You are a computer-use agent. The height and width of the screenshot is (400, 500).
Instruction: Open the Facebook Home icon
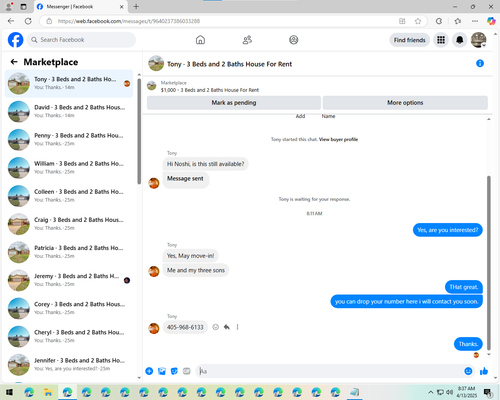click(x=200, y=40)
